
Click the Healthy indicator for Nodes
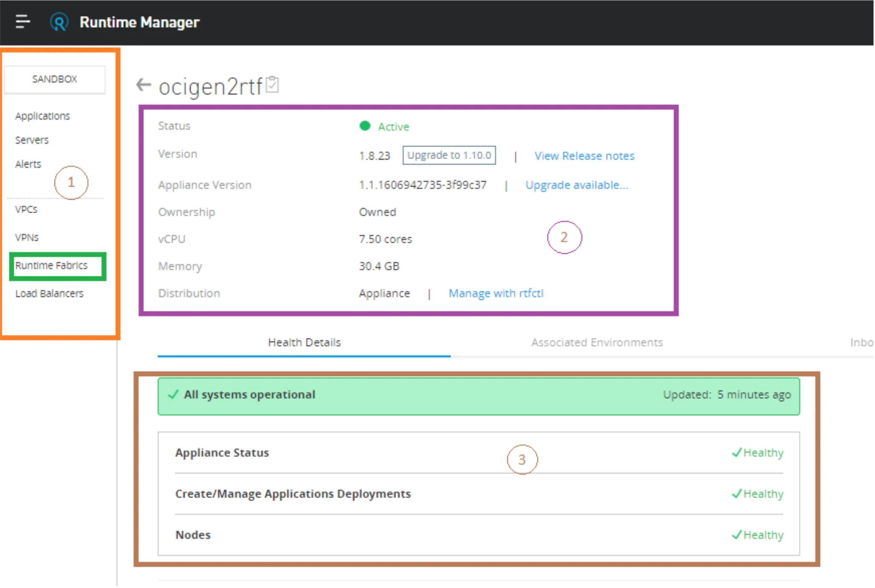click(758, 535)
